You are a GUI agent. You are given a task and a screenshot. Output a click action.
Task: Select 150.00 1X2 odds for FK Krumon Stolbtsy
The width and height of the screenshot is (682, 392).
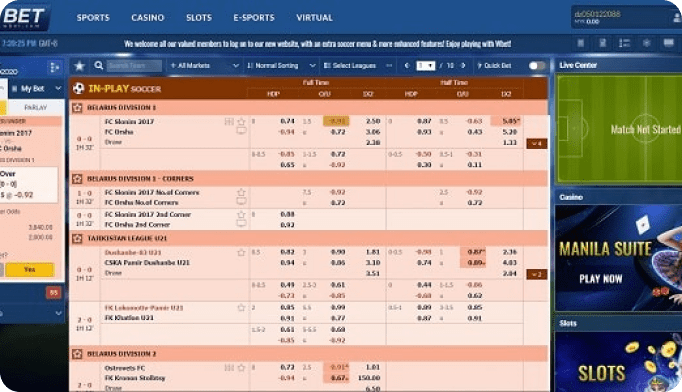pyautogui.click(x=369, y=378)
